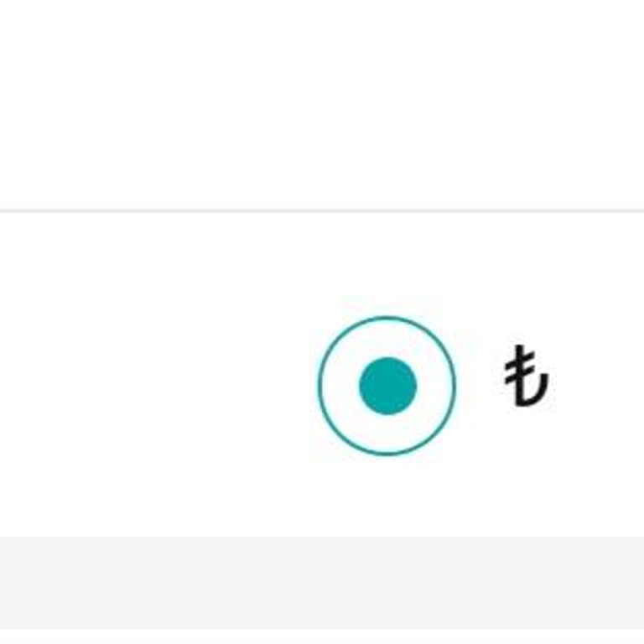The height and width of the screenshot is (644, 644).
Task: Select the Turkish lira radio button
Action: (x=387, y=386)
